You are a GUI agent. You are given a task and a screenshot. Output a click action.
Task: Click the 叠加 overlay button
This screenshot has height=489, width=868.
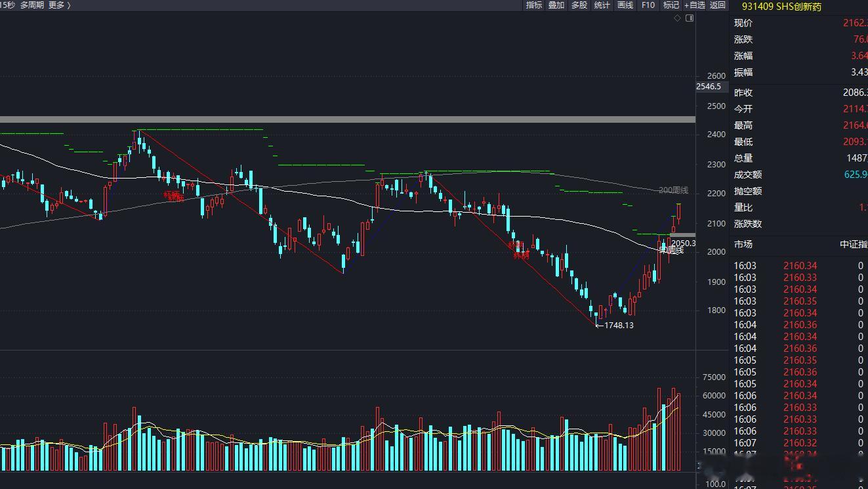(556, 5)
